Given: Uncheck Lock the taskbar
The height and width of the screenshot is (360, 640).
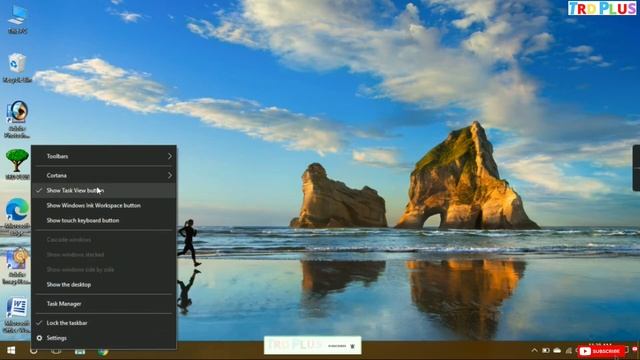Looking at the screenshot, I should pos(104,323).
